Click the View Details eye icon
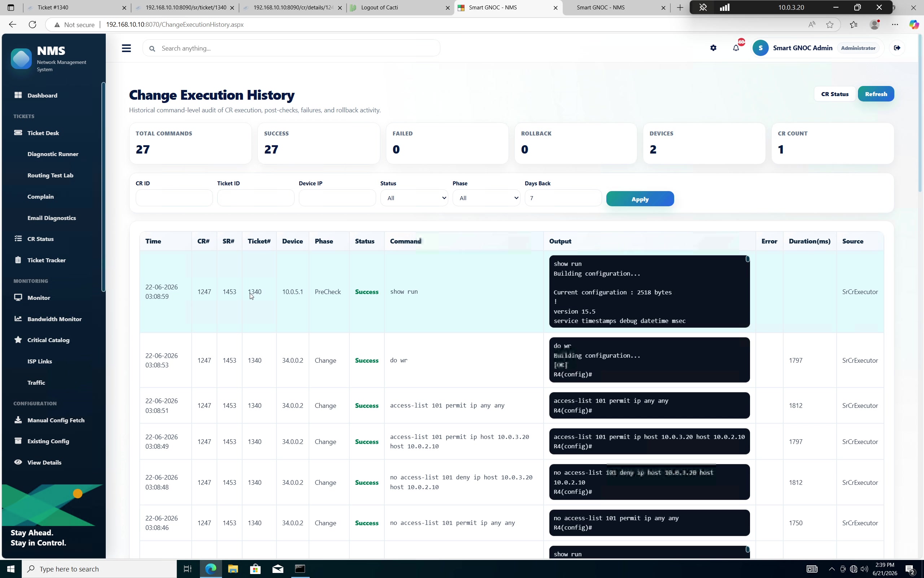This screenshot has width=924, height=578. [18, 462]
